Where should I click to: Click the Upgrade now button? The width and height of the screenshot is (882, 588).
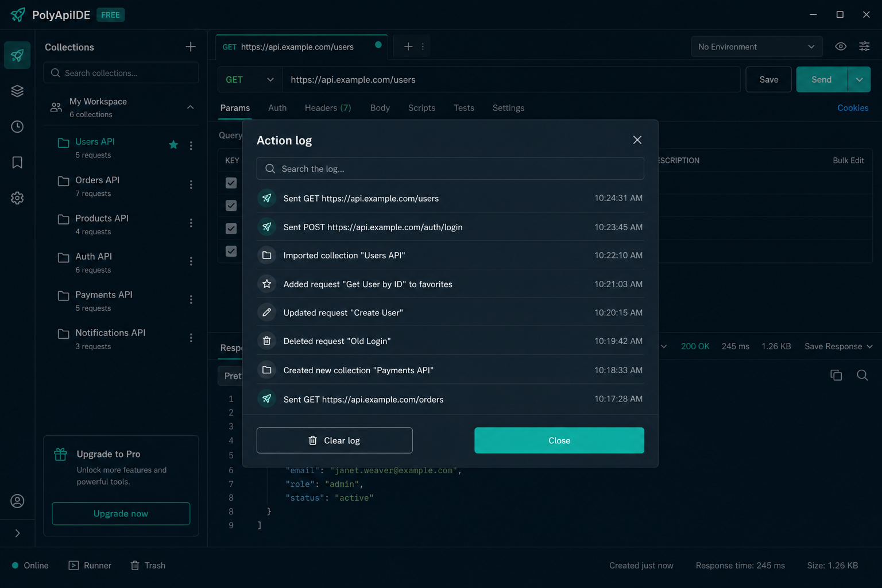[x=121, y=513]
